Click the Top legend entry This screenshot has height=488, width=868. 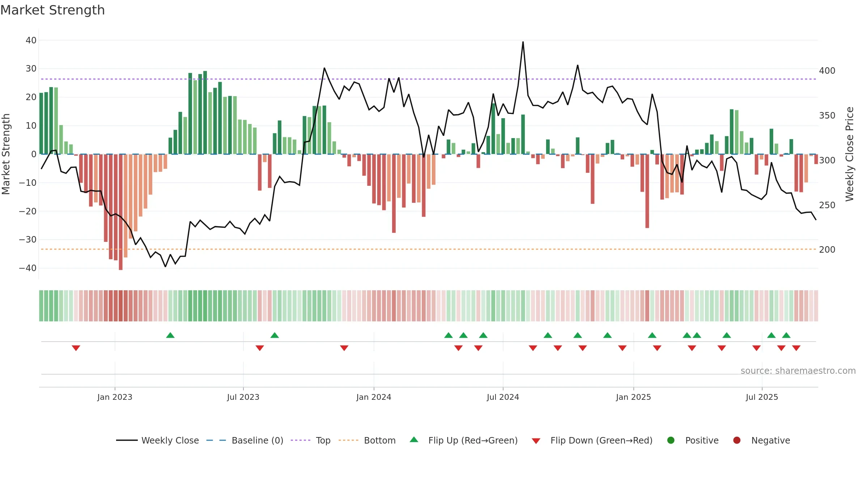click(311, 440)
